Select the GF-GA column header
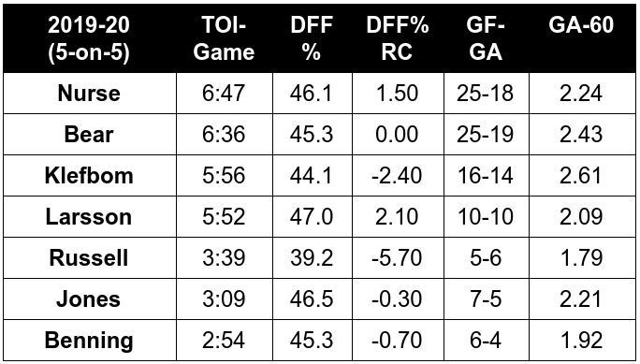 click(x=486, y=38)
